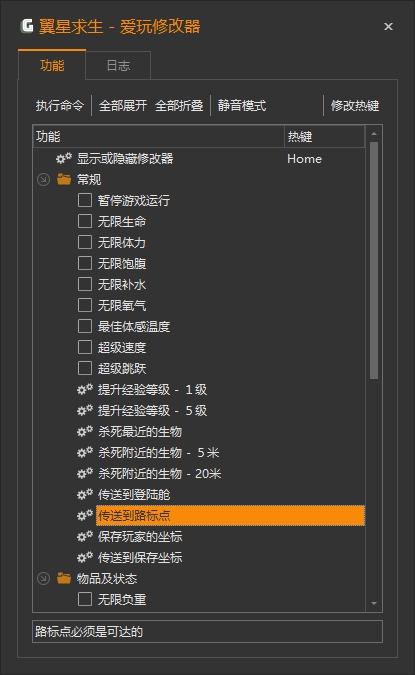The height and width of the screenshot is (675, 415).
Task: Collapse the 物品及状态 group arrow
Action: click(x=43, y=579)
